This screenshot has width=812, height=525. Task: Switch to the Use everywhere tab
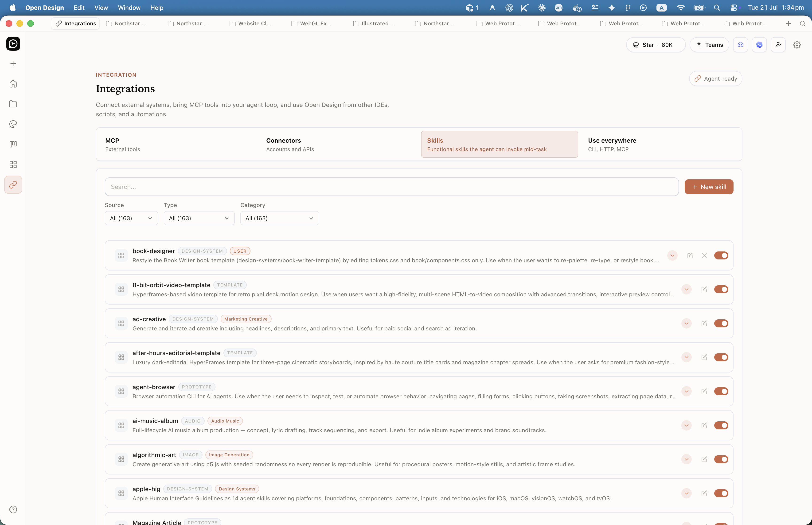[660, 144]
